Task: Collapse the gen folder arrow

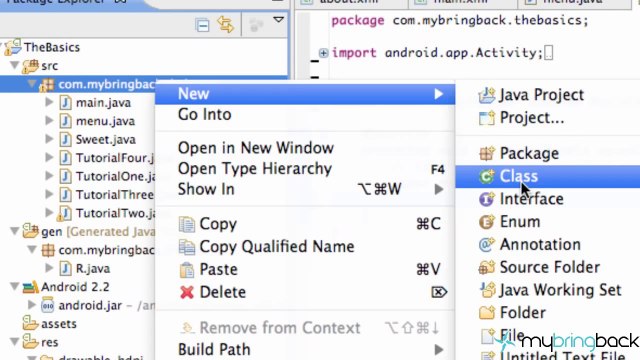Action: 15,231
